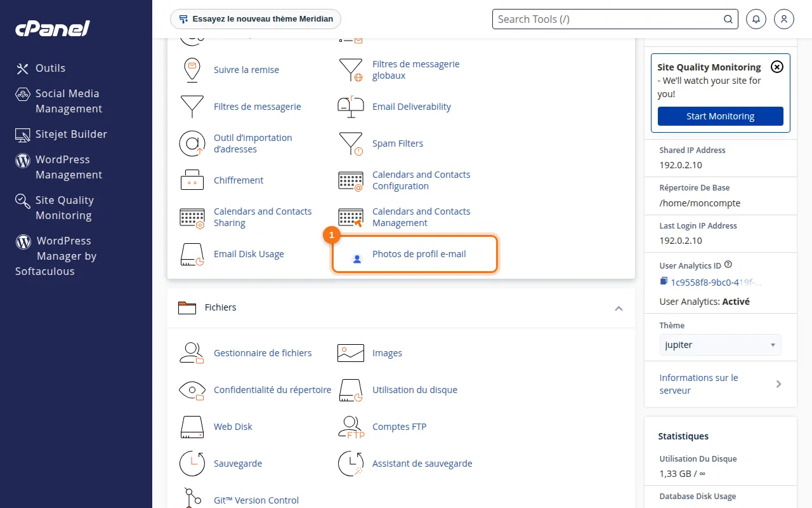Click the Images icon
Viewport: 812px width, 508px height.
(x=351, y=353)
